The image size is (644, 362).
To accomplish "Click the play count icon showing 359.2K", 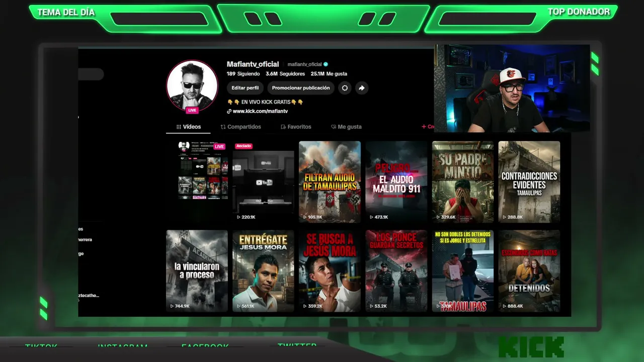I will pyautogui.click(x=305, y=306).
